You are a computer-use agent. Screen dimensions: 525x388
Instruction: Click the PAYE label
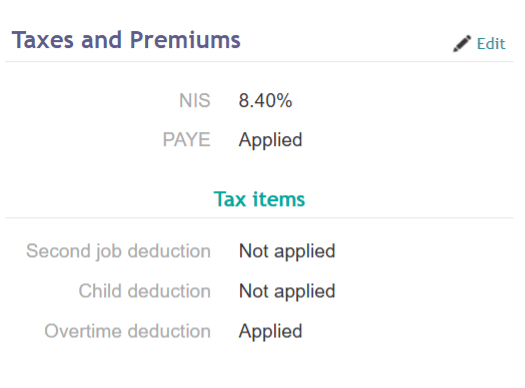click(186, 139)
